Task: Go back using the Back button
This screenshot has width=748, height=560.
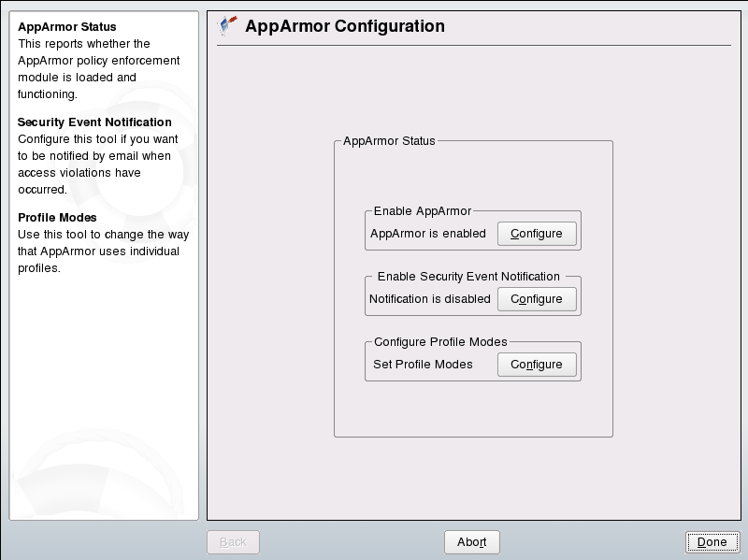Action: pyautogui.click(x=233, y=542)
